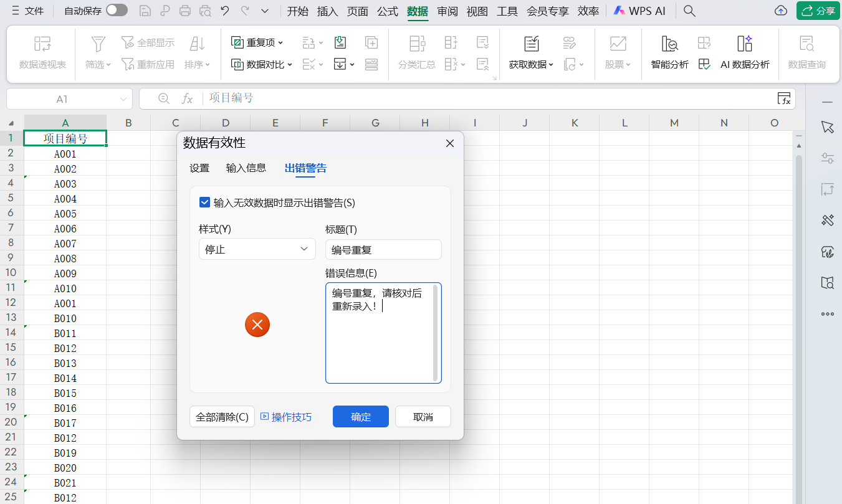Open the 获取数据 dropdown
Viewport: 842px width, 504px height.
(531, 64)
